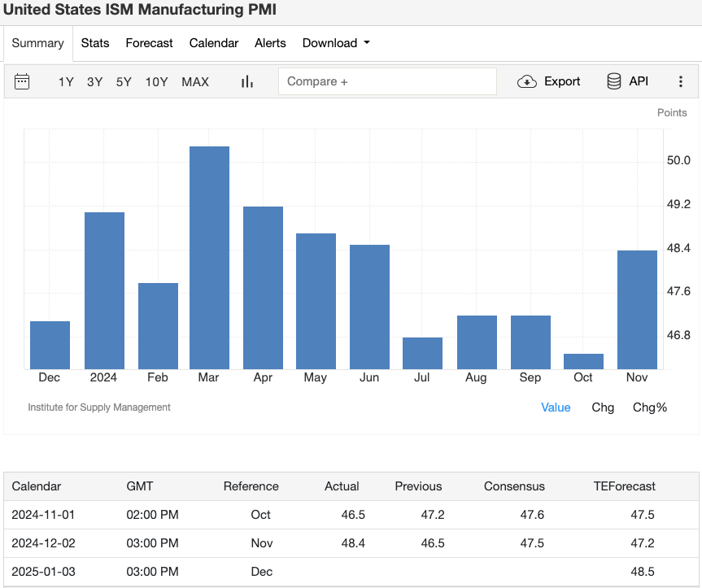This screenshot has height=588, width=702.
Task: Open the chart options three-dot menu
Action: (x=681, y=81)
